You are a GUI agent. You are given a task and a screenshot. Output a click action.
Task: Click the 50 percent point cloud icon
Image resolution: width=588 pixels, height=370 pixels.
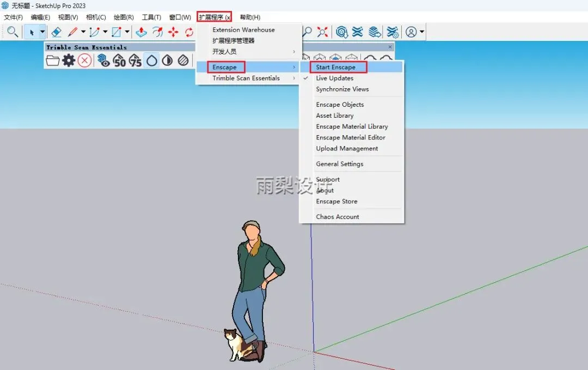[119, 60]
